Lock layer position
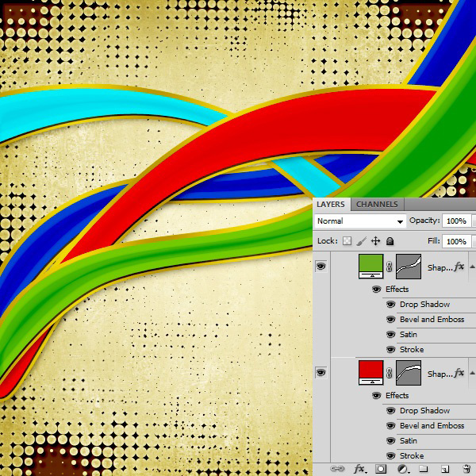Image resolution: width=476 pixels, height=476 pixels. tap(375, 241)
